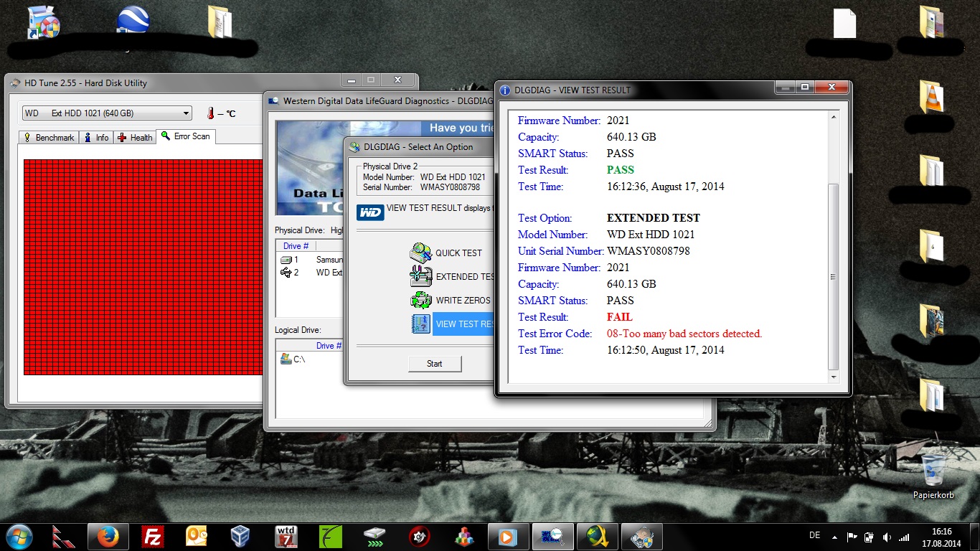
Task: Open the blank white file desktop icon
Action: (844, 23)
